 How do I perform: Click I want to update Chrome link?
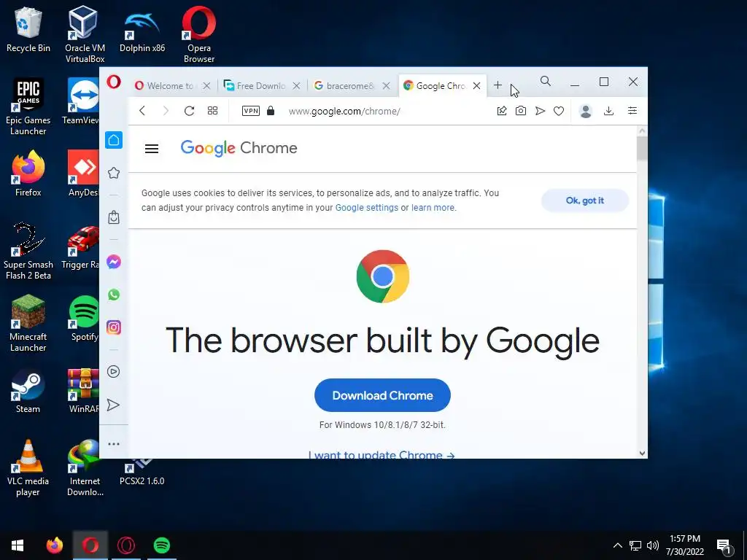(381, 455)
